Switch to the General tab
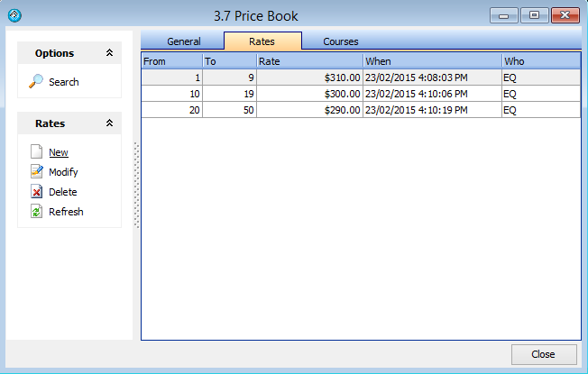588x374 pixels. (x=183, y=41)
